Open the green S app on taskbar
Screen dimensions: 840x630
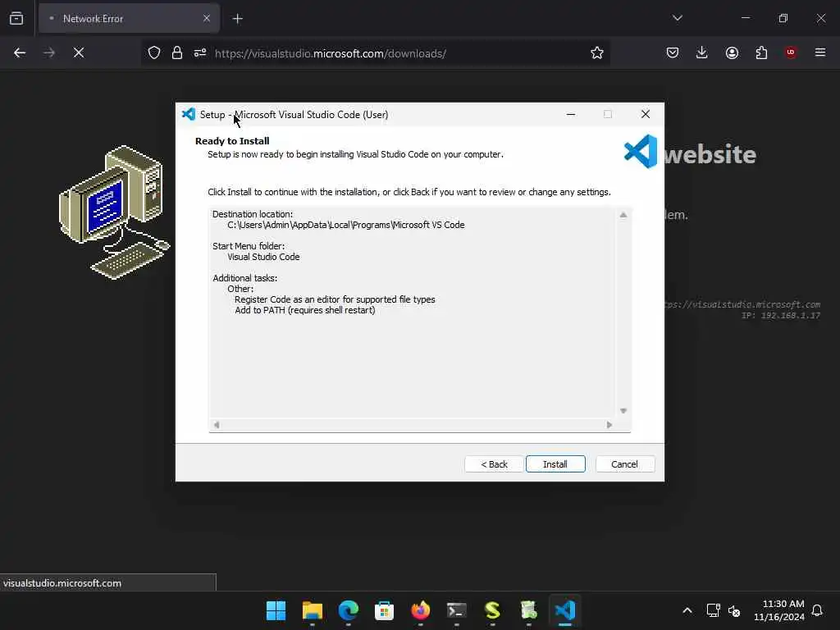coord(492,610)
